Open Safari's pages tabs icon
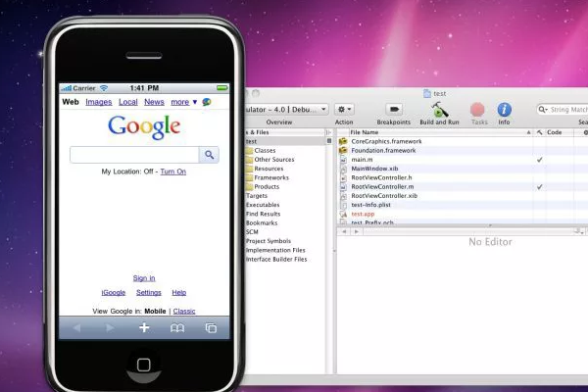This screenshot has width=588, height=392. click(211, 328)
